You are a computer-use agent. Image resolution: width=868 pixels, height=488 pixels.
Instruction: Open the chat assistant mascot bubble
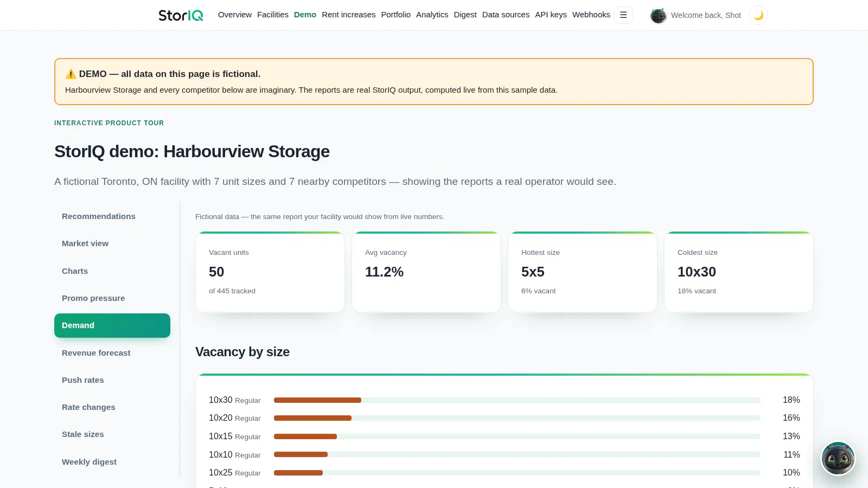tap(838, 459)
